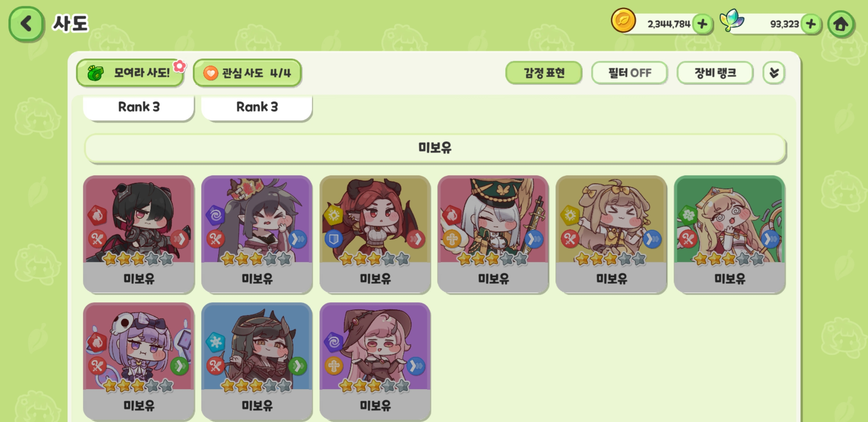Viewport: 868px width, 422px height.
Task: Go back using the arrow button
Action: pyautogui.click(x=26, y=23)
